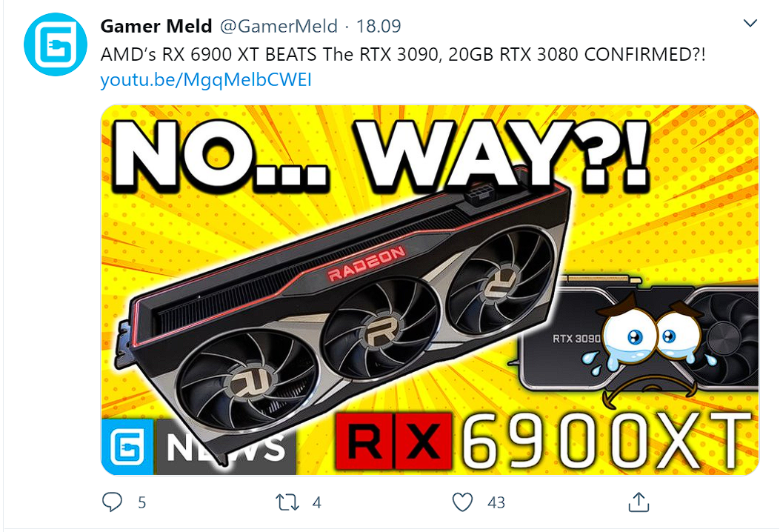Screen dimensions: 780x532
Task: Click the Gamer Meld display name
Action: coord(156,26)
